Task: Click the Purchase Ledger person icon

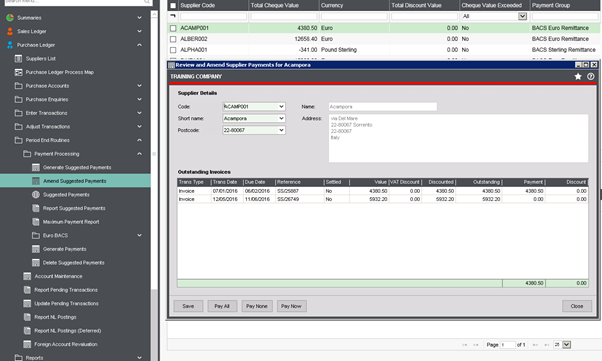Action: coord(10,45)
